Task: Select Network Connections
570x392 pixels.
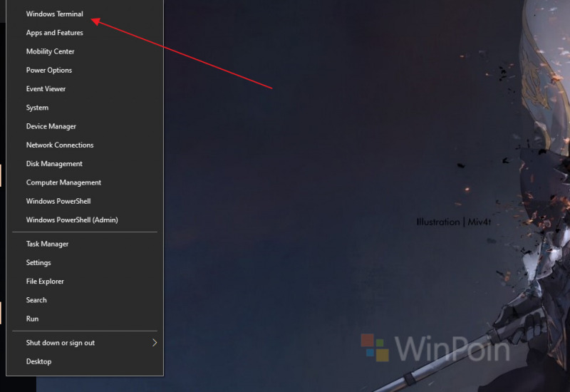Action: 85,145
